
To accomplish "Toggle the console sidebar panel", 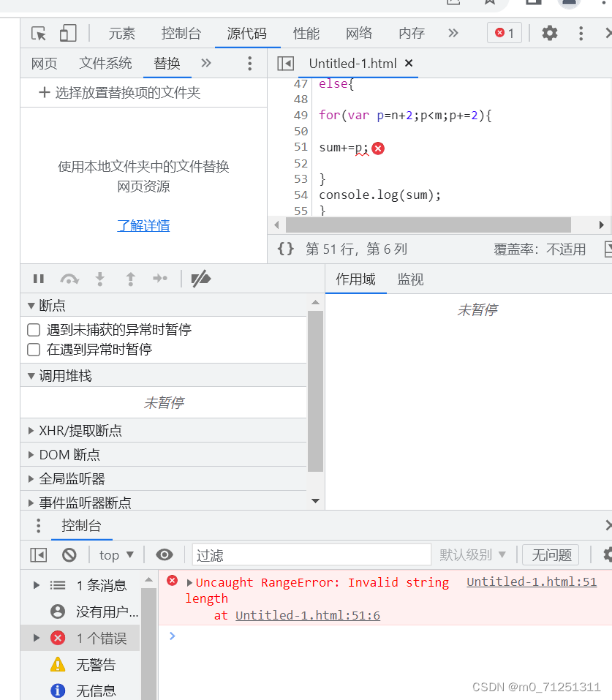I will 38,554.
